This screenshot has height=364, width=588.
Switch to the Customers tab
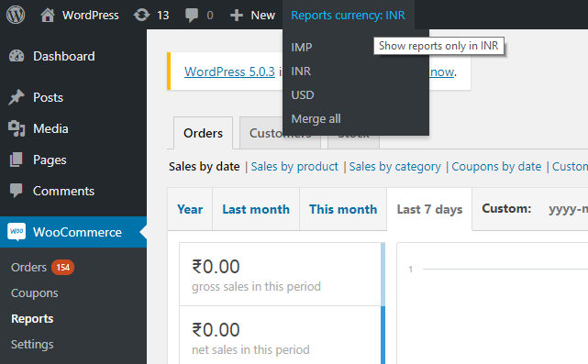coord(280,133)
